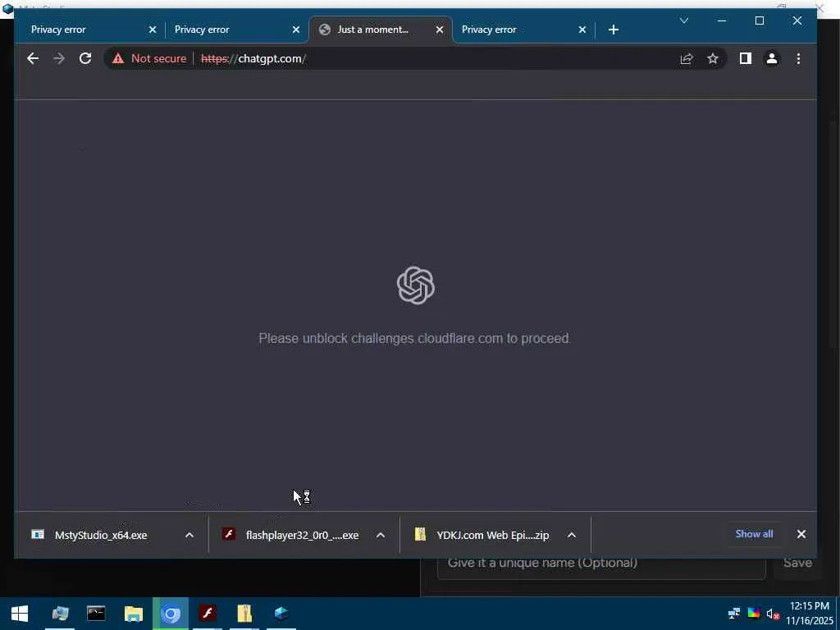Open the Not secure site warning
840x630 pixels.
(149, 58)
